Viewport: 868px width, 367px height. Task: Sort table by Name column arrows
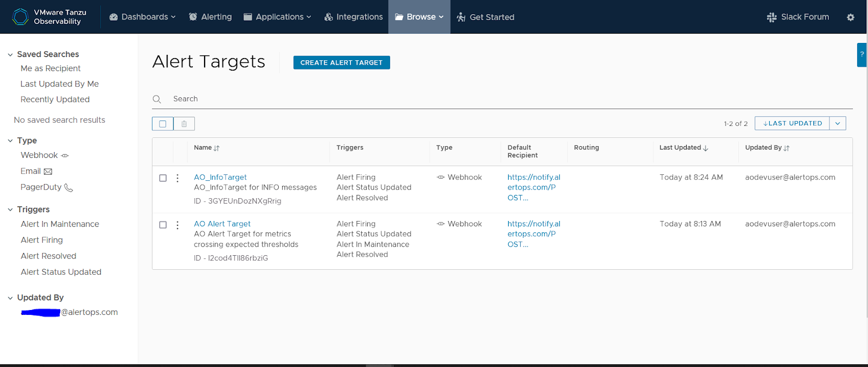216,148
